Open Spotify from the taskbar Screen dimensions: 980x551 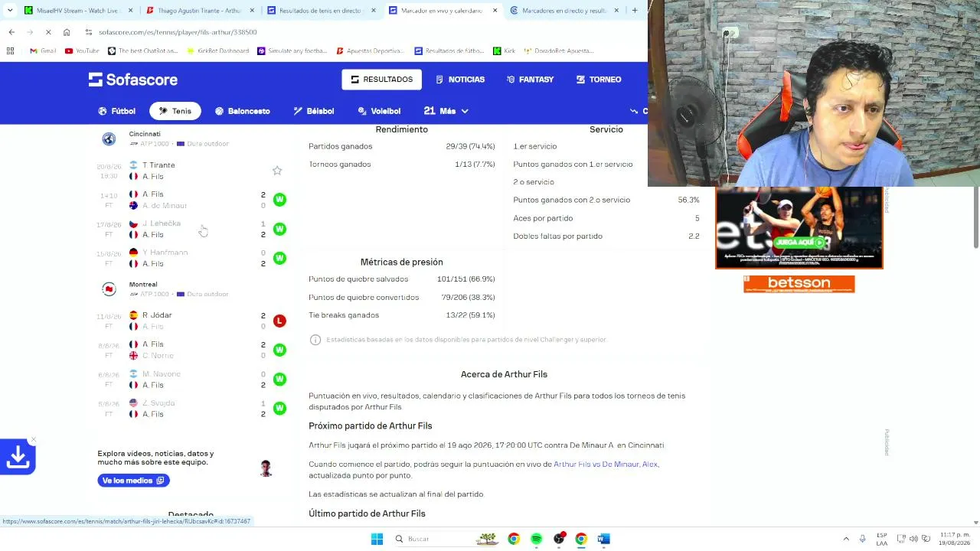point(536,539)
